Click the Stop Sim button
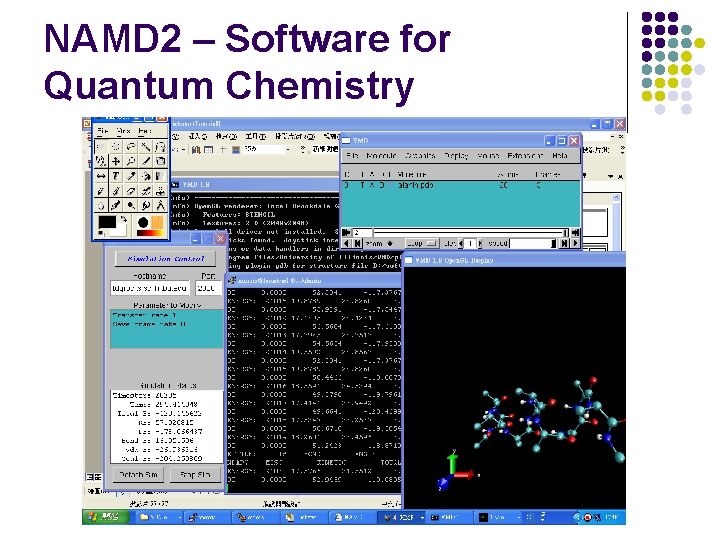This screenshot has height=540, width=720. 195,474
